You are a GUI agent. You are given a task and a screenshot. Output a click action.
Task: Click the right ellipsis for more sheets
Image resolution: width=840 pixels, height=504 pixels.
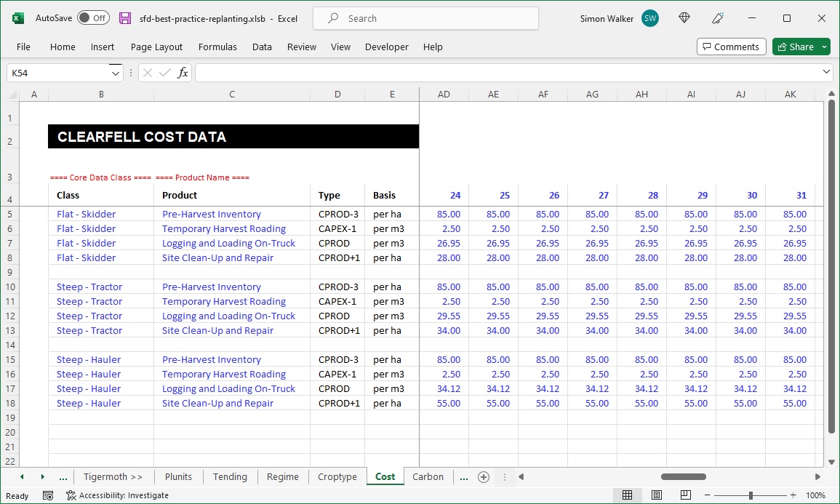click(464, 476)
